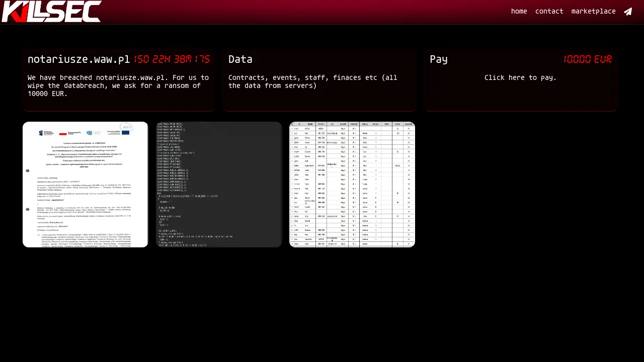Open the Telegram paper plane icon
The width and height of the screenshot is (644, 362).
coord(628,12)
